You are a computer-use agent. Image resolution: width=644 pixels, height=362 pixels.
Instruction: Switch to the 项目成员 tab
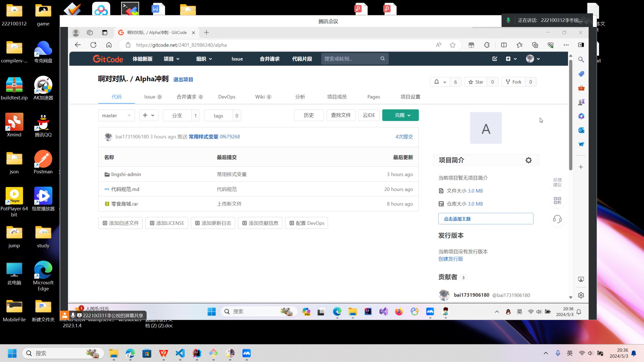click(336, 97)
